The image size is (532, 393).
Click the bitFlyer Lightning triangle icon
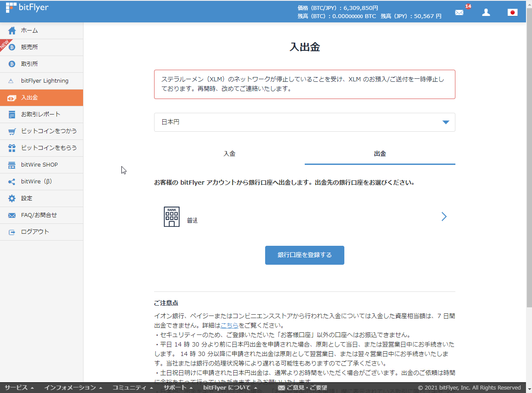pyautogui.click(x=12, y=81)
